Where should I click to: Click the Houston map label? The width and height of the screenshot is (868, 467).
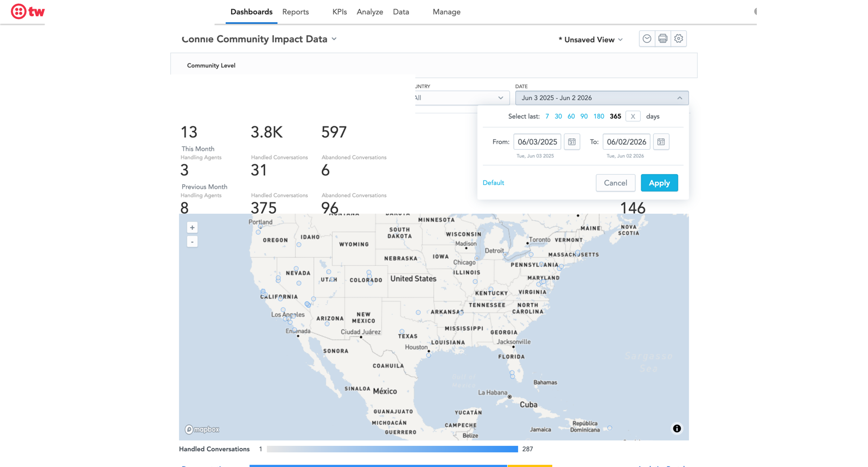click(416, 347)
